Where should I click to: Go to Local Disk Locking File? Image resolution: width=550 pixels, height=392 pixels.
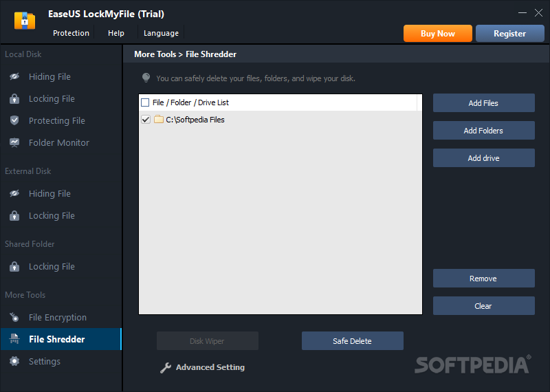[x=61, y=98]
